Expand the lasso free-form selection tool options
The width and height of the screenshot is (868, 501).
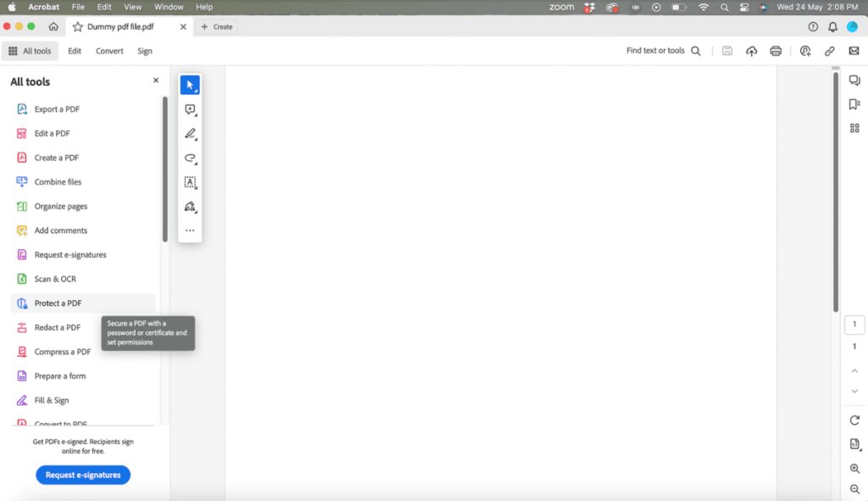point(195,161)
